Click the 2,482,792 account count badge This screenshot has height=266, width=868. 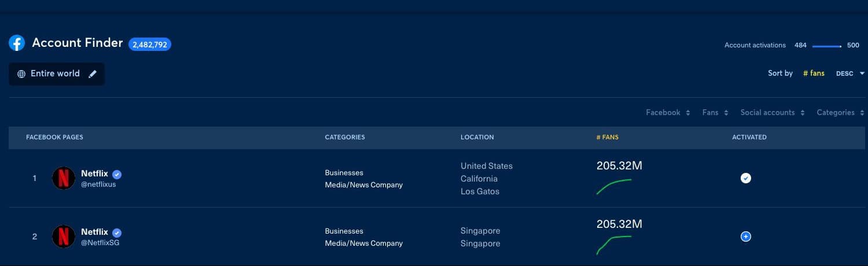tap(150, 44)
